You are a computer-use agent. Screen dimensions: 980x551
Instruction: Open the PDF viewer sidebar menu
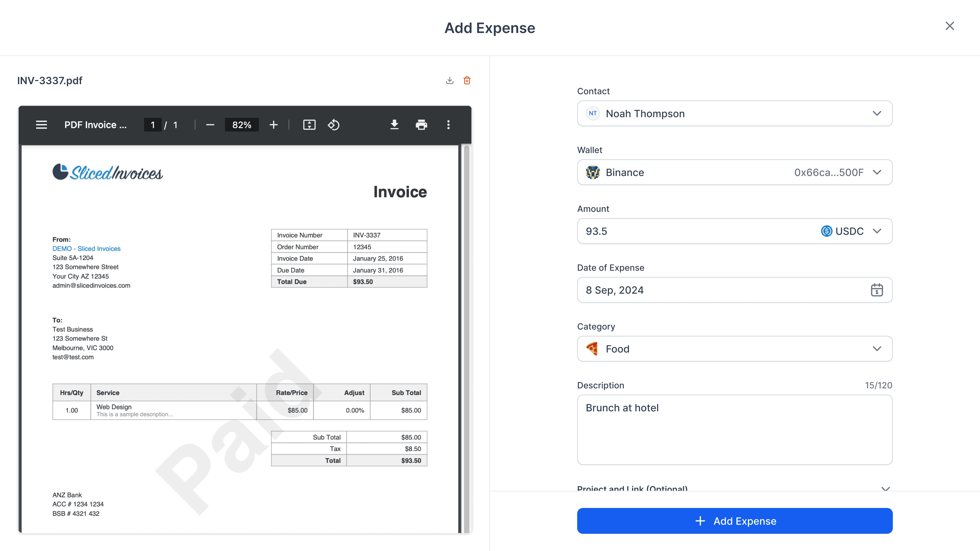click(41, 125)
